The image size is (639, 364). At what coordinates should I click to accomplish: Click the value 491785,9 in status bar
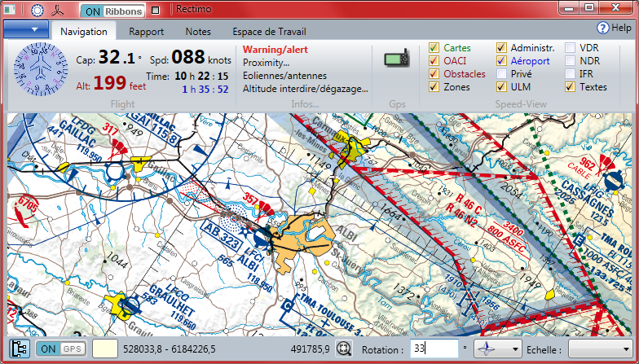tap(310, 349)
